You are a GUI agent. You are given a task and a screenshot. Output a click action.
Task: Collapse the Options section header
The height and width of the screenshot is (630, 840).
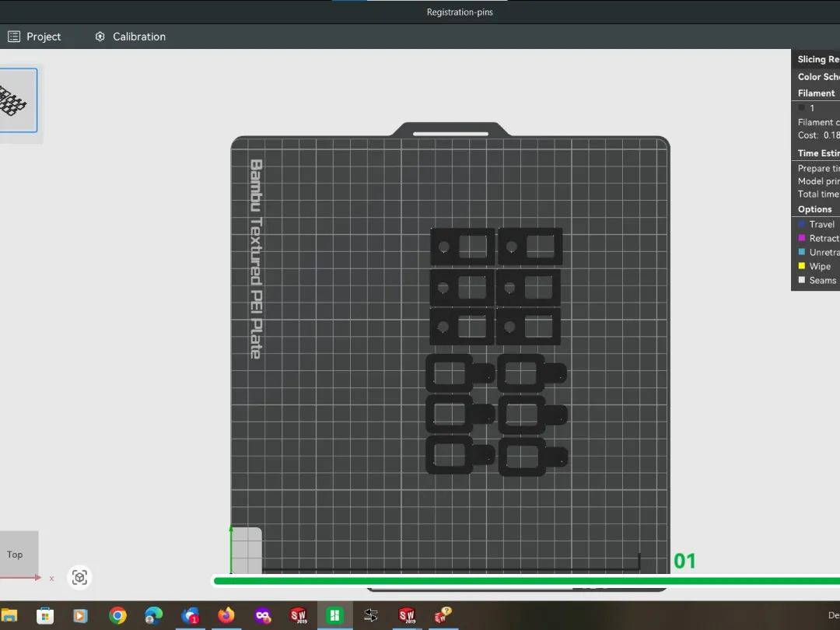[815, 209]
